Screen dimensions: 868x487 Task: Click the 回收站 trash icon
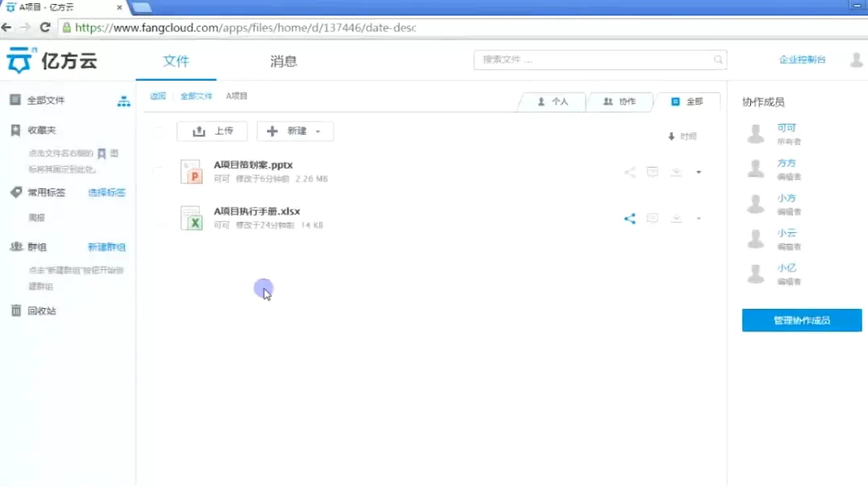(x=16, y=310)
